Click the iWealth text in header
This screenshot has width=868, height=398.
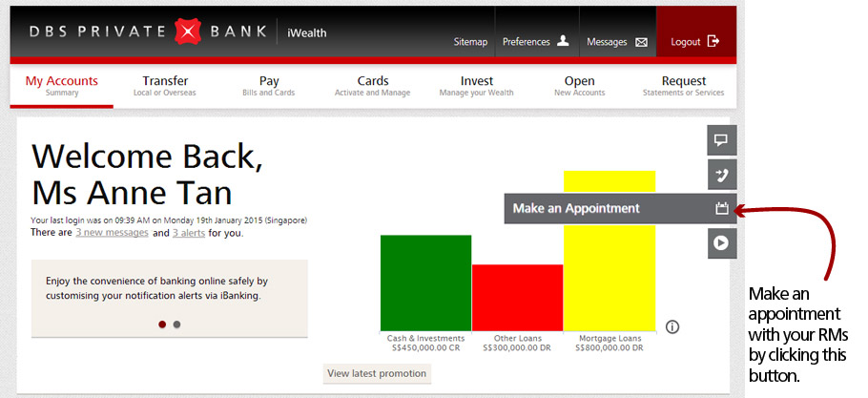pos(307,33)
